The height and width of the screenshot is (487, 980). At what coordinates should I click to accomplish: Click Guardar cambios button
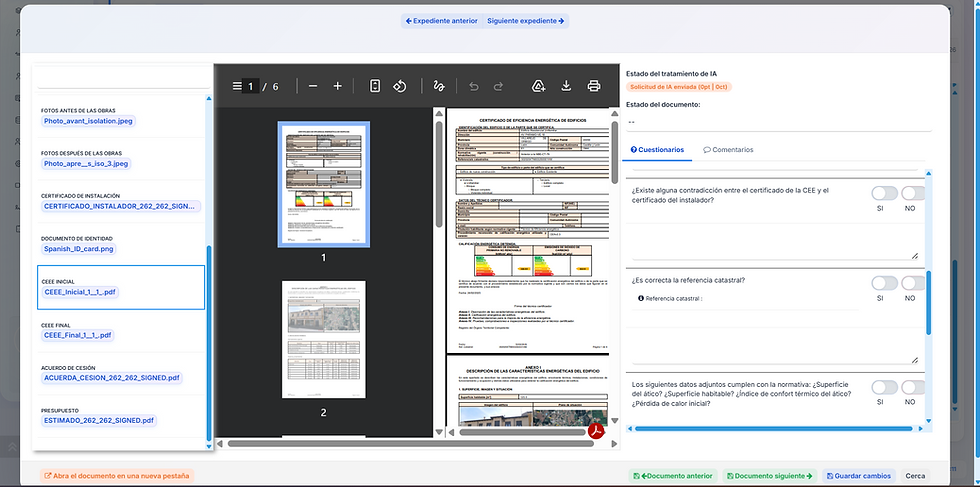coord(859,476)
